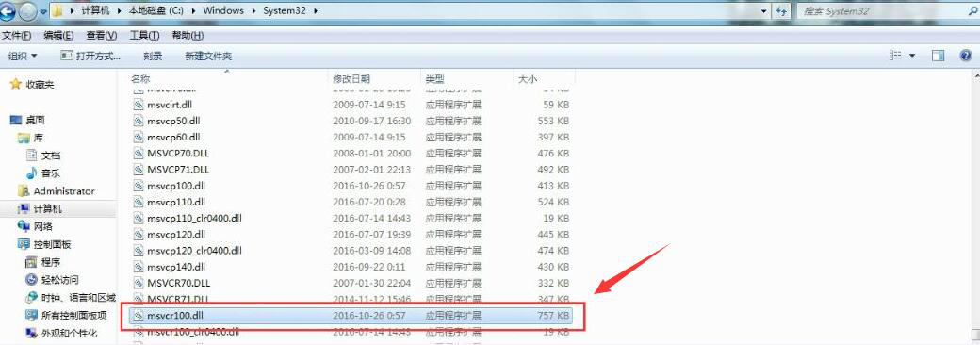Select 外观和个性化 in navigation pane
980x345 pixels.
tap(70, 333)
